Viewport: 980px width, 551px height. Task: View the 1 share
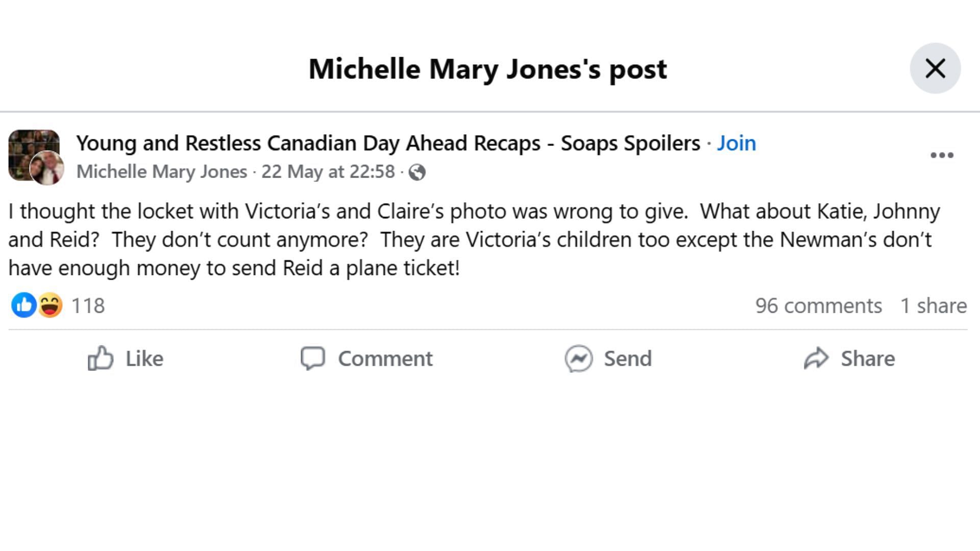pos(934,306)
